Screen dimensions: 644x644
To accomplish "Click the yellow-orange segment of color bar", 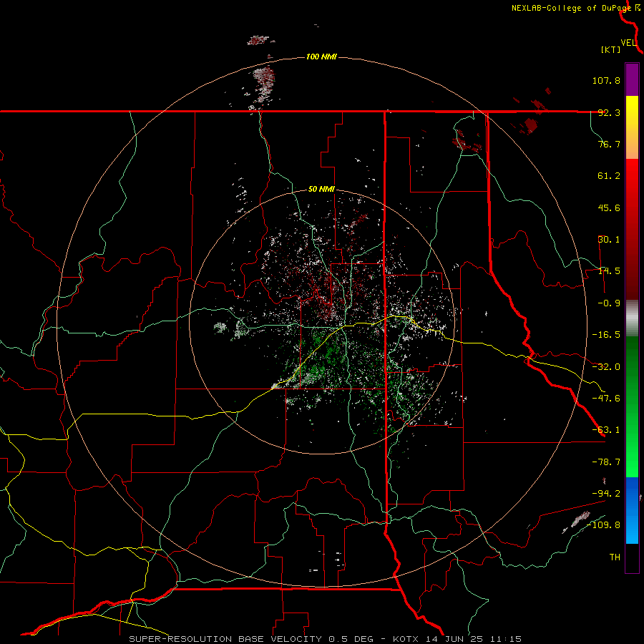I will 632,127.
